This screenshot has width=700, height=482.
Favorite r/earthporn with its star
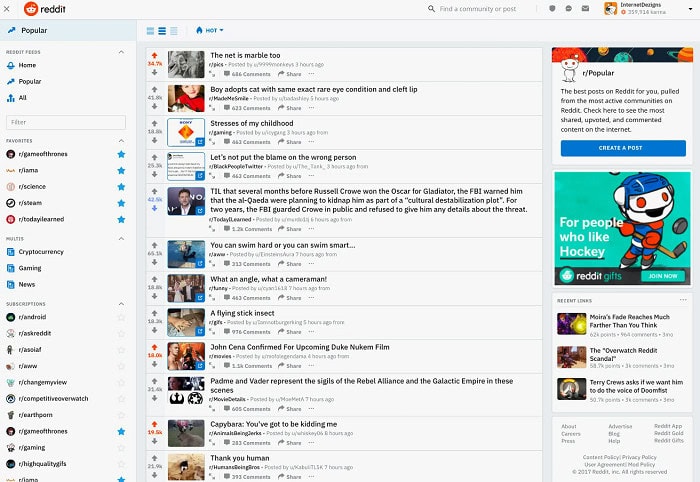121,415
